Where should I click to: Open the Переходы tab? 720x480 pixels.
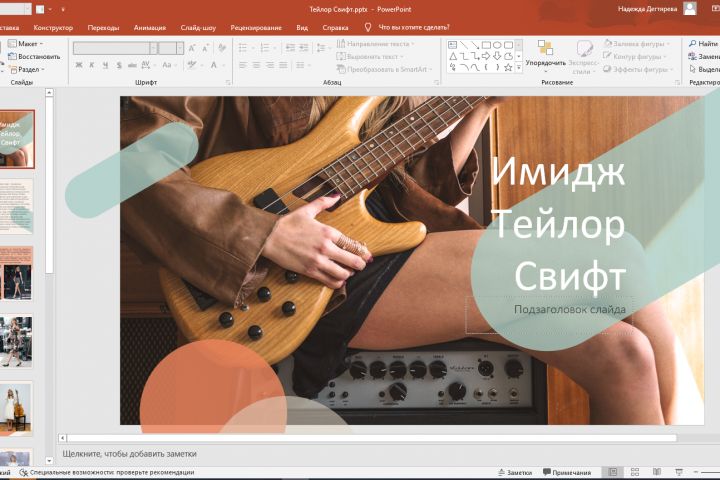[103, 28]
